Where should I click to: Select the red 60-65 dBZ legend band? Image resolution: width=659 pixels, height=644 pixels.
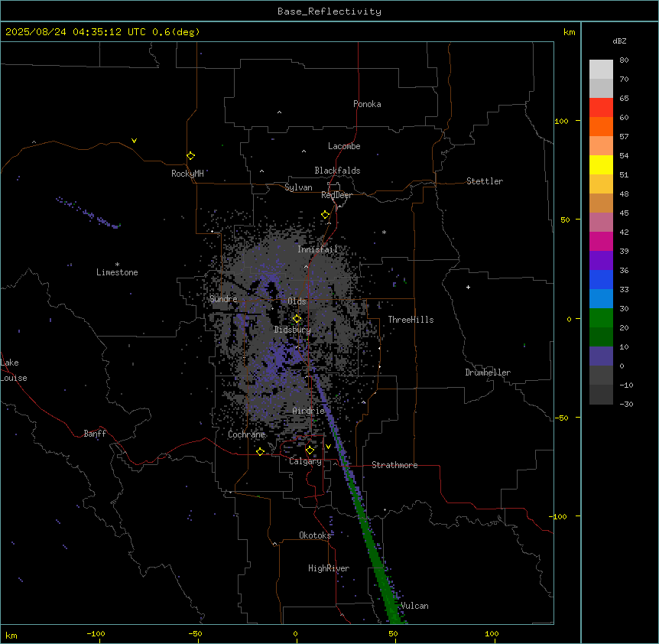pos(601,108)
